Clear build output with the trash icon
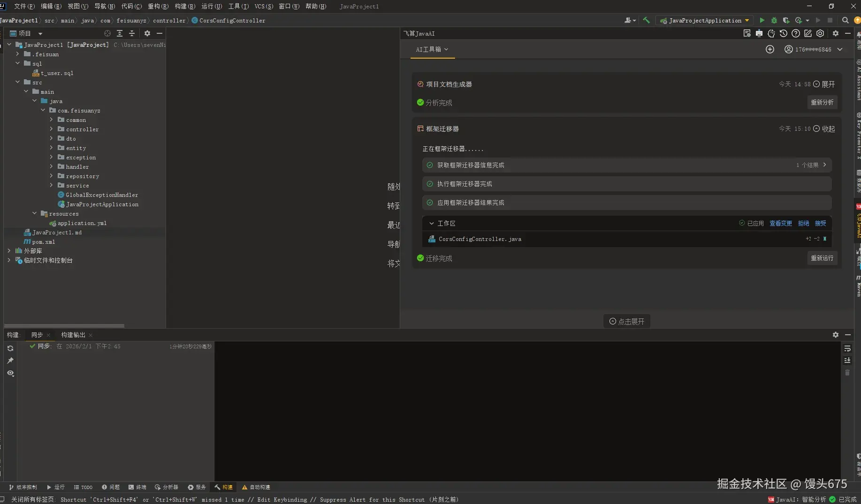Viewport: 861px width, 504px height. (847, 372)
